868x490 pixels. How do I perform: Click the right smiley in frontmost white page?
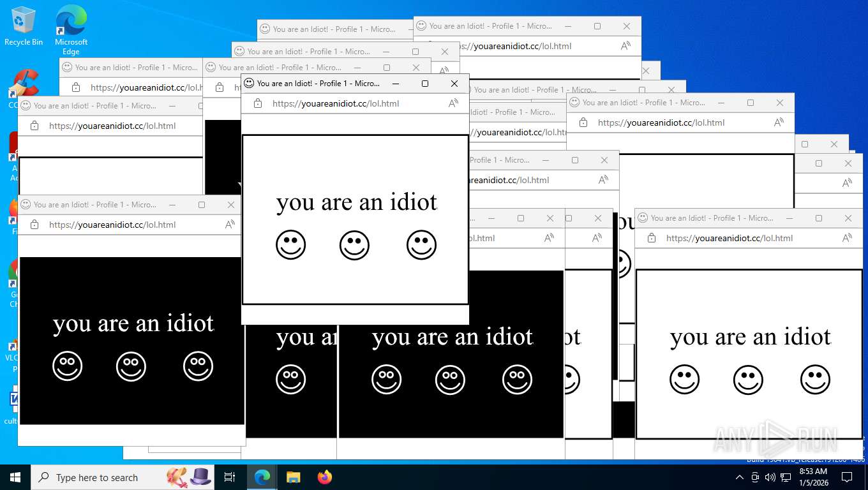click(x=421, y=245)
